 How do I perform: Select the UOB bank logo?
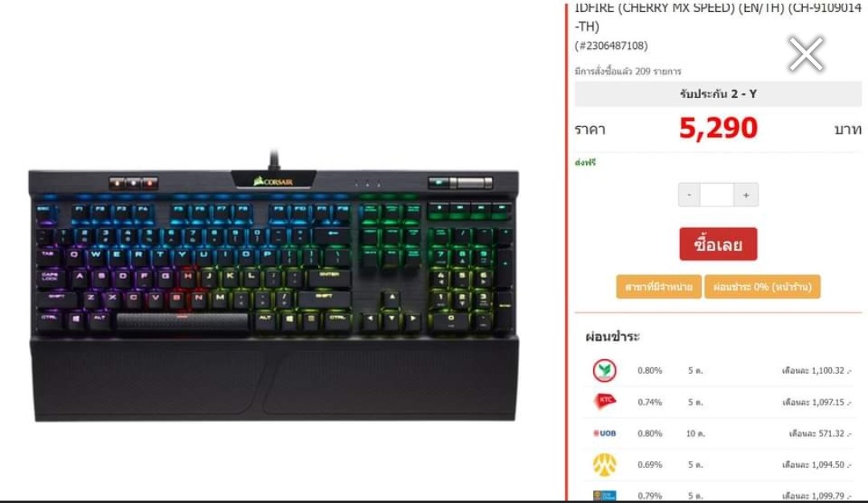click(x=604, y=433)
